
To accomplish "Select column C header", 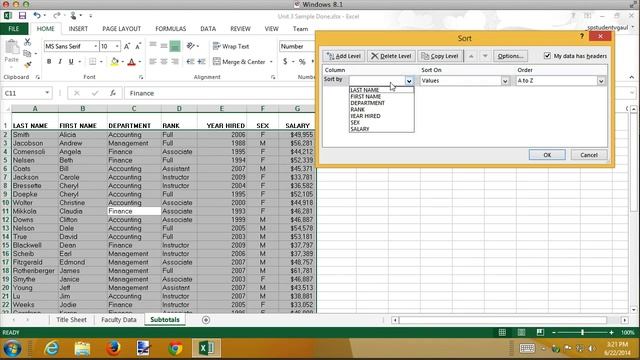I will [134, 109].
